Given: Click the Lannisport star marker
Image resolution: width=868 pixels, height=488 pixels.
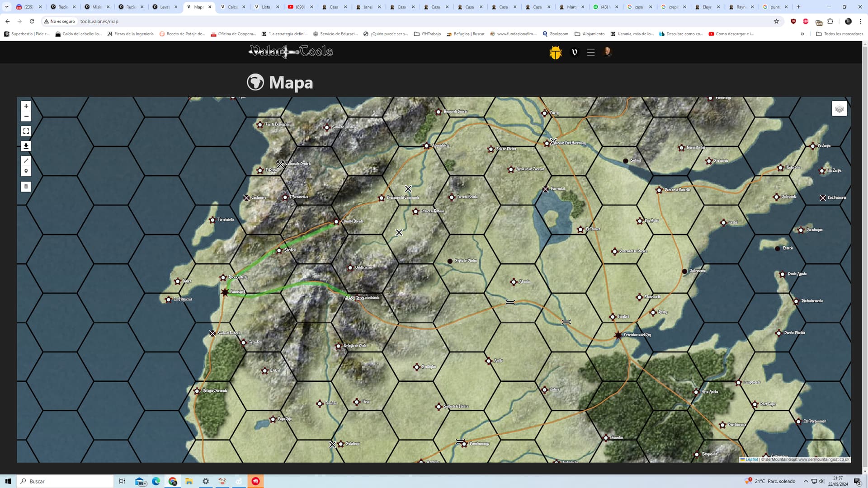Looking at the screenshot, I should click(x=225, y=292).
